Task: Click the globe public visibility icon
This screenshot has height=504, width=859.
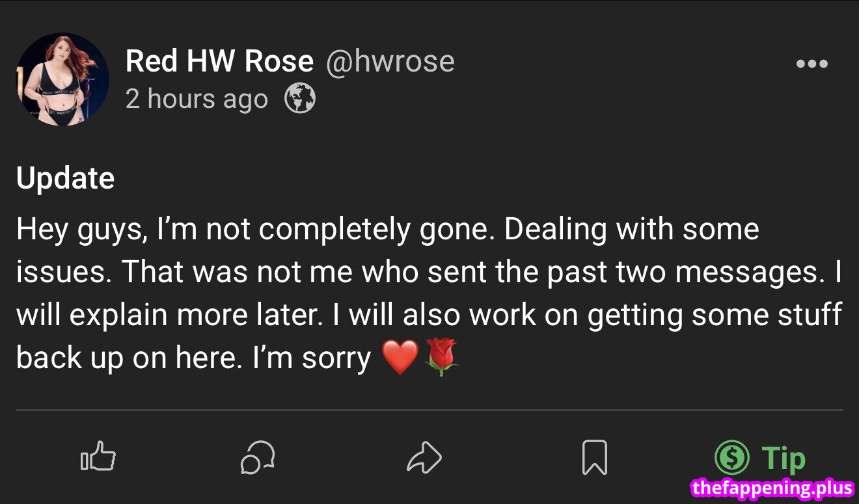Action: click(300, 99)
